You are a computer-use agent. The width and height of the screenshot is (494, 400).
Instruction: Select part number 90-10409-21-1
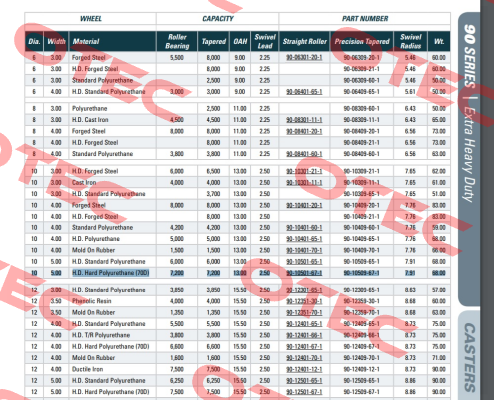(362, 217)
